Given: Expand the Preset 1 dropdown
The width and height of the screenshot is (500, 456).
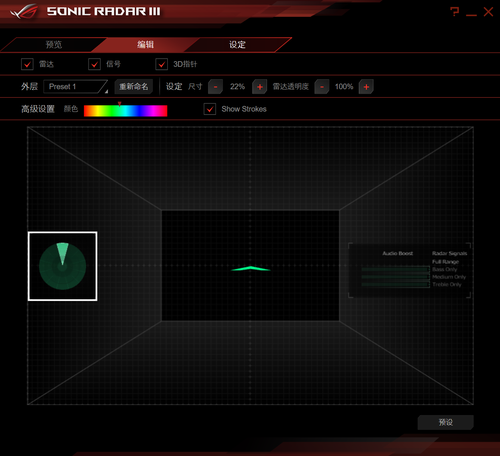Looking at the screenshot, I should (76, 87).
